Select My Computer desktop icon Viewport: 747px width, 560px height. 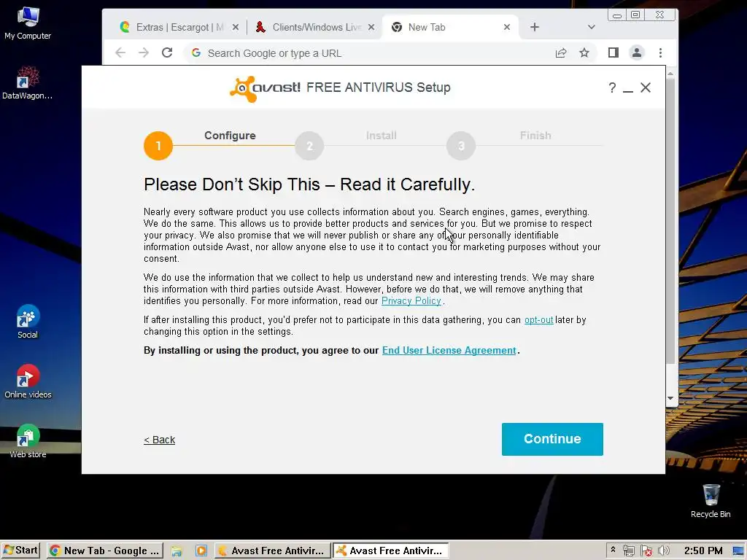28,24
